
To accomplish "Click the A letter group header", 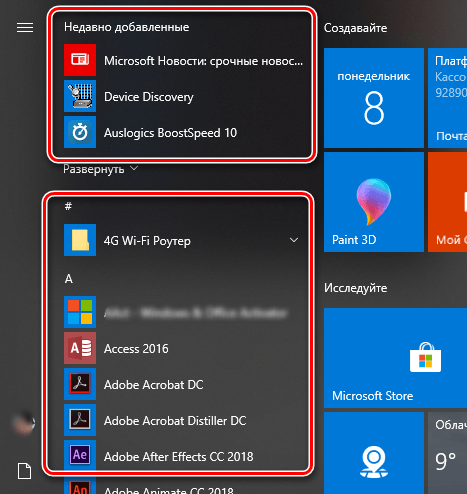I will coord(69,279).
